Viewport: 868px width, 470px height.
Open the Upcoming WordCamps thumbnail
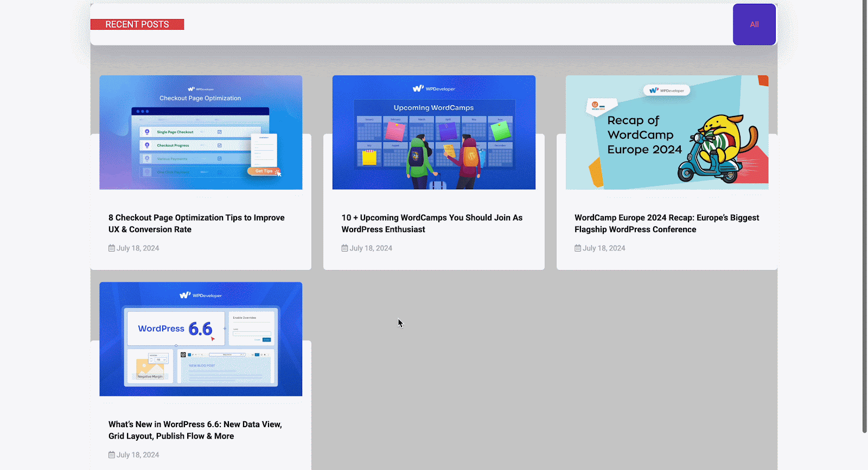click(x=434, y=132)
